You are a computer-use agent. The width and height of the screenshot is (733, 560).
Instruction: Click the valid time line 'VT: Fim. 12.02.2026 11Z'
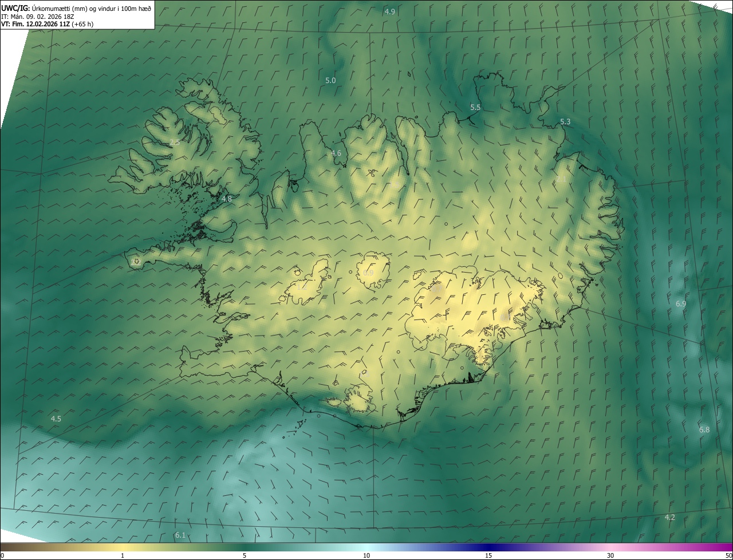[x=36, y=24]
